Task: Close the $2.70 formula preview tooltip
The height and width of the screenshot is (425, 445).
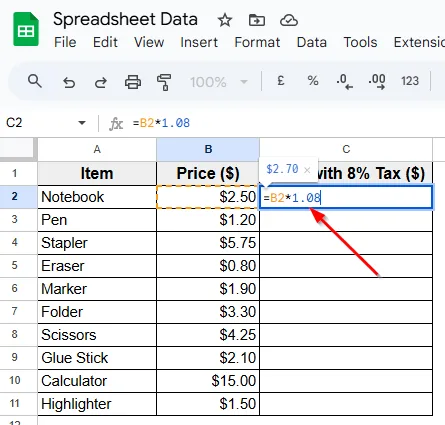Action: pyautogui.click(x=307, y=170)
